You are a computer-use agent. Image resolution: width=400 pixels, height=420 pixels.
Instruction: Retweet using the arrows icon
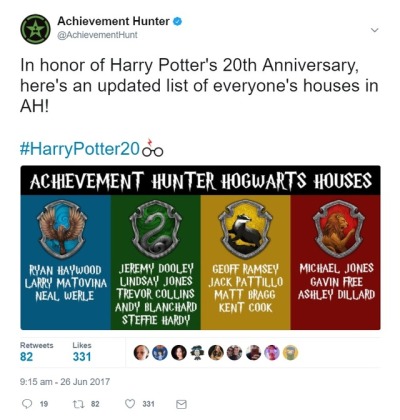tap(77, 404)
